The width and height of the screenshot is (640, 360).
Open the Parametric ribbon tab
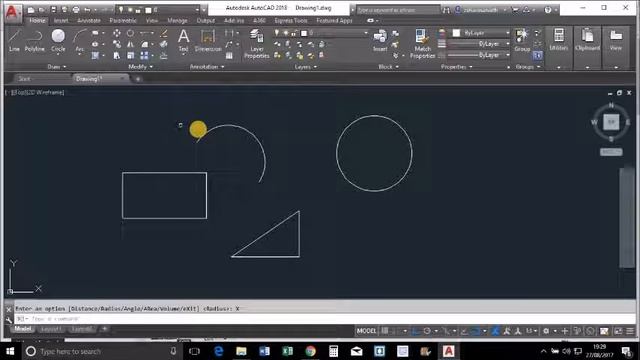[x=123, y=20]
